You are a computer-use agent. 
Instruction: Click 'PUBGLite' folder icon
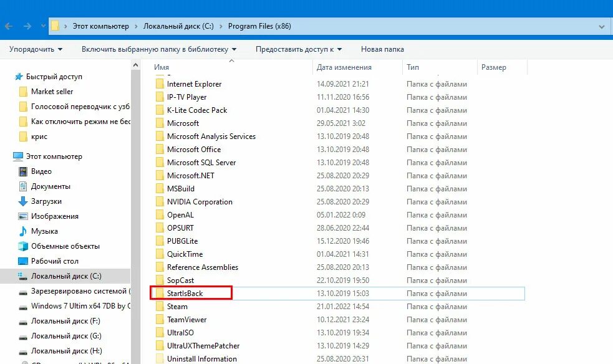pos(160,241)
